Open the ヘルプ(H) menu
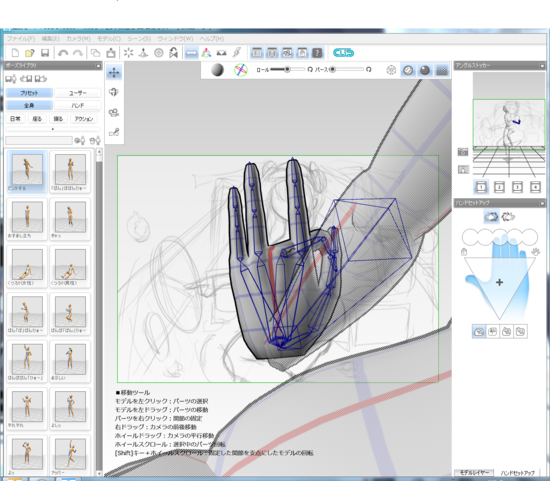 coord(212,39)
